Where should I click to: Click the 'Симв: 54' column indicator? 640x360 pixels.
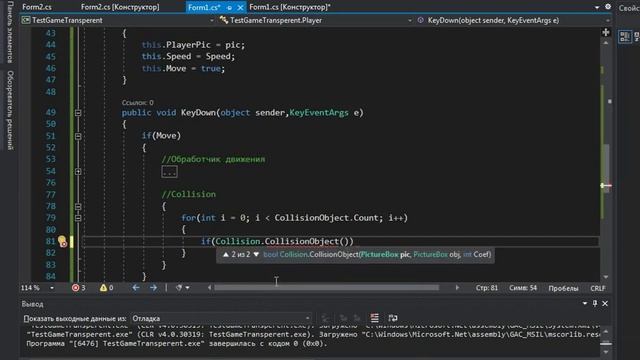[523, 288]
